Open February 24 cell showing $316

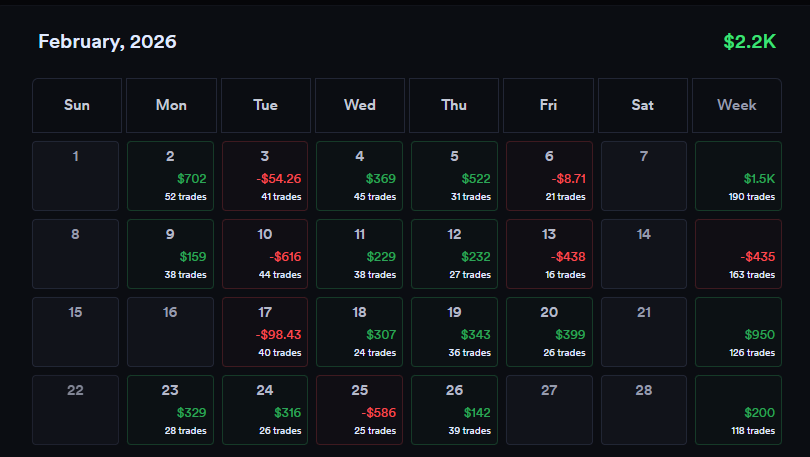(265, 410)
